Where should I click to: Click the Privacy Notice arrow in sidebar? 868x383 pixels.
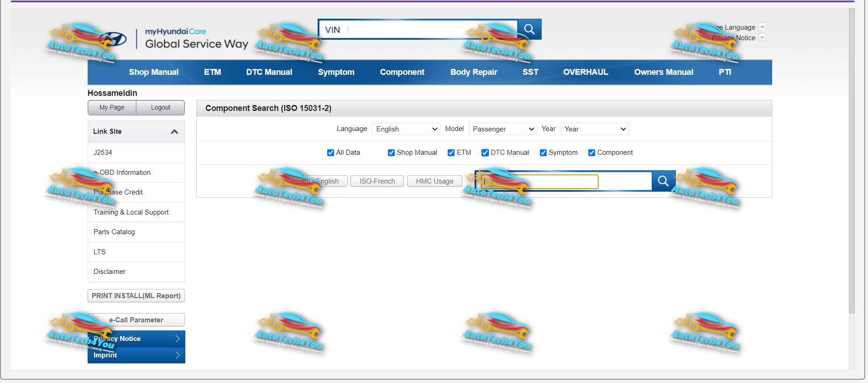tap(178, 339)
